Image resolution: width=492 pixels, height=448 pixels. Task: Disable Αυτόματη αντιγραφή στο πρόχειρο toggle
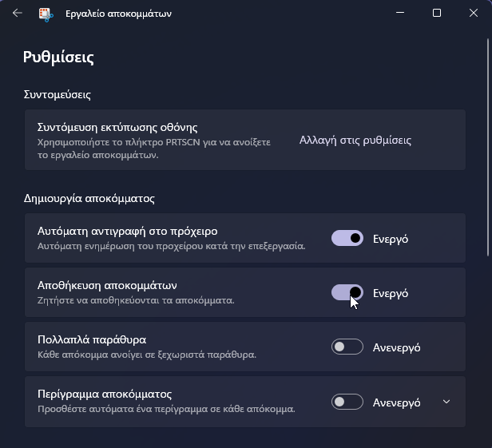[347, 238]
